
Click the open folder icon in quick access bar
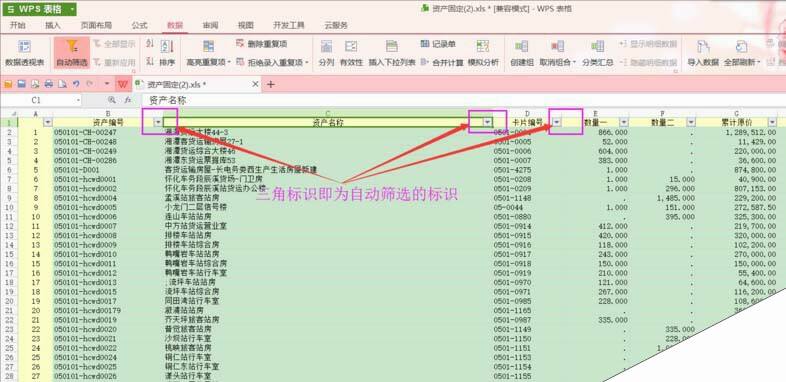(8, 84)
